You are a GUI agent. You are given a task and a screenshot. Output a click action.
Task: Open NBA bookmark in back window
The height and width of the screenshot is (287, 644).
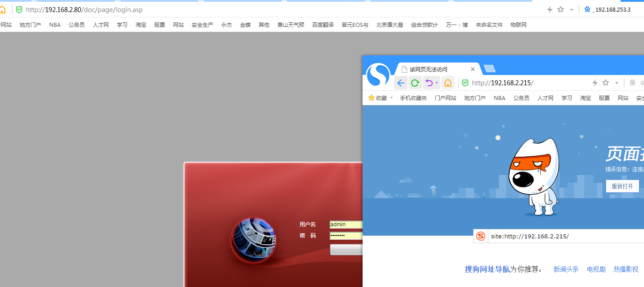55,25
